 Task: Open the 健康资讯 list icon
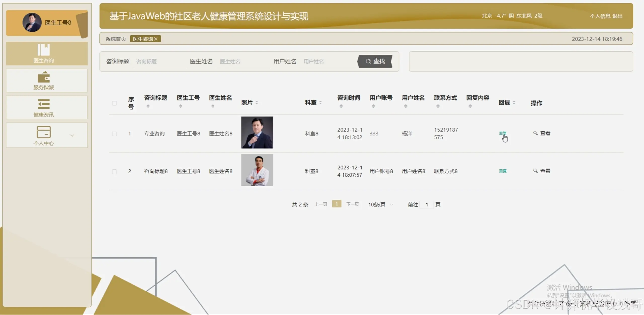(x=44, y=104)
